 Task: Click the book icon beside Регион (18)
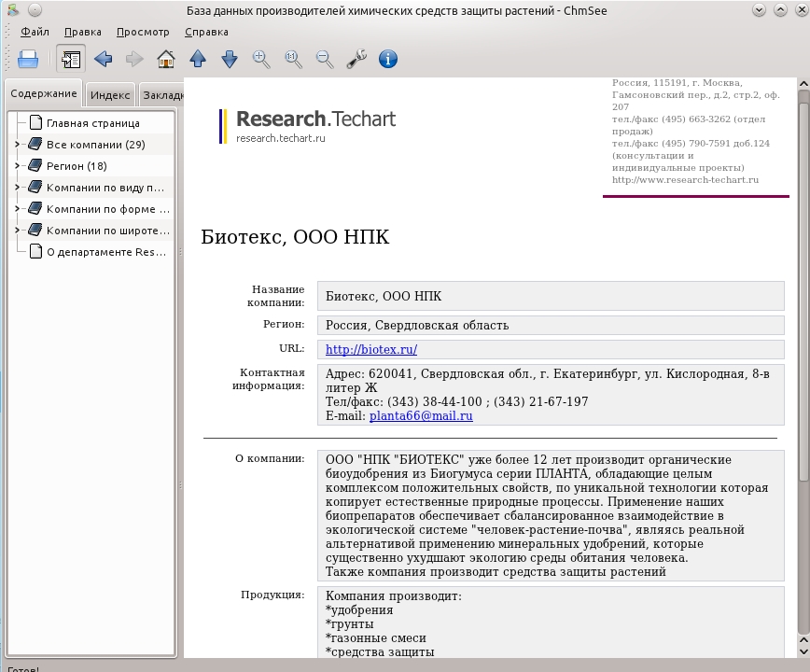pyautogui.click(x=35, y=165)
